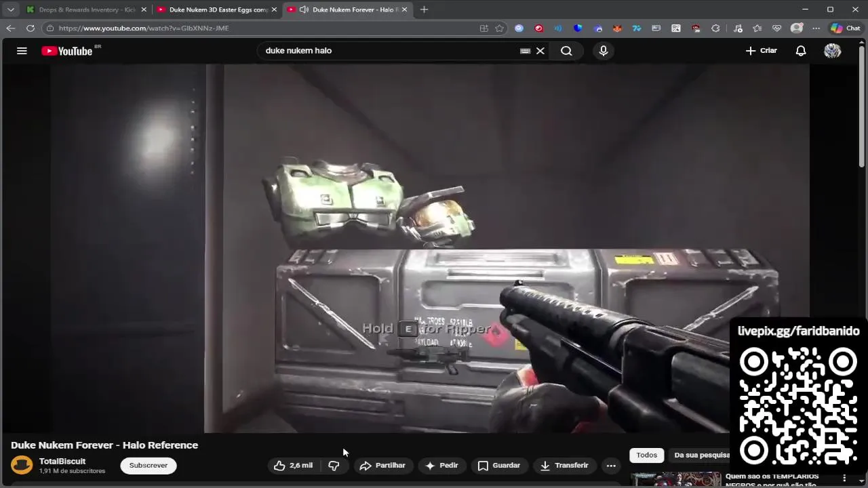Open the browser extensions puzzle icon
The height and width of the screenshot is (488, 868).
coord(715,28)
